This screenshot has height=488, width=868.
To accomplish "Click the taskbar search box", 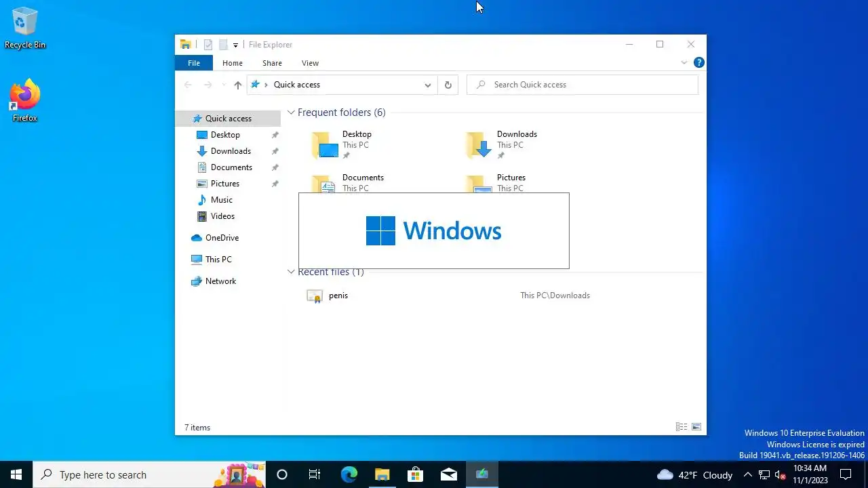I will (149, 474).
